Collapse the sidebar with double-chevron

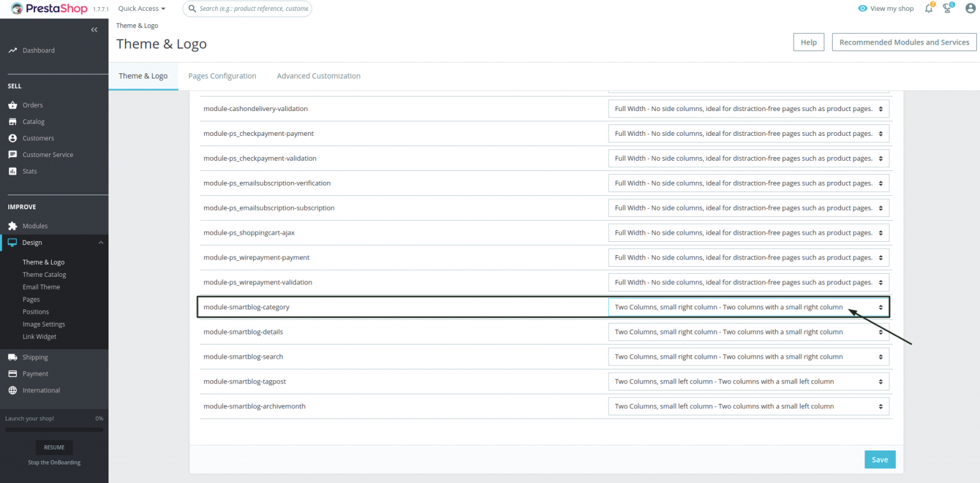click(94, 29)
